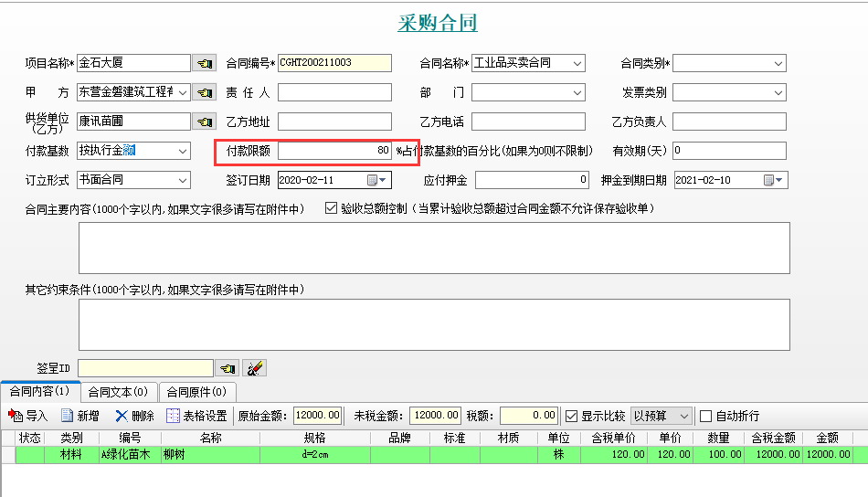Screen dimensions: 868x497
Task: Click 新增 to add a new row
Action: tap(80, 416)
